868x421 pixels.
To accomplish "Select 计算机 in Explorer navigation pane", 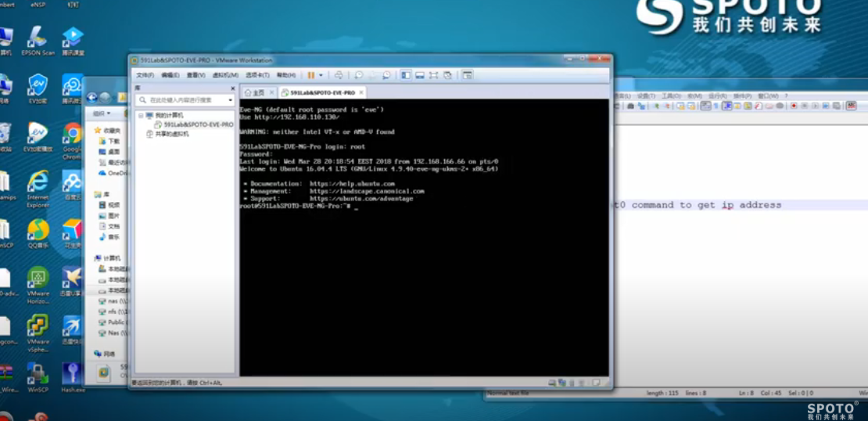I will tap(107, 259).
